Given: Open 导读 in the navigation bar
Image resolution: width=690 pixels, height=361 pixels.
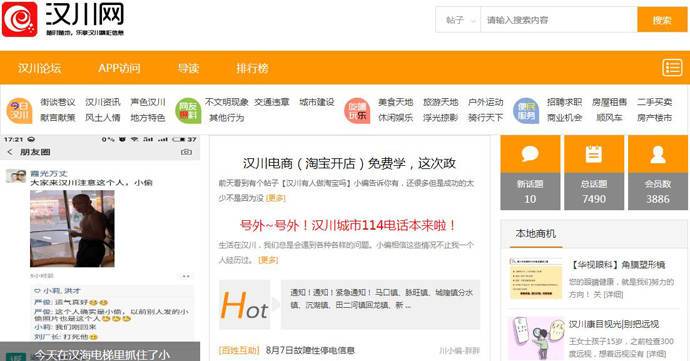Looking at the screenshot, I should pyautogui.click(x=188, y=68).
